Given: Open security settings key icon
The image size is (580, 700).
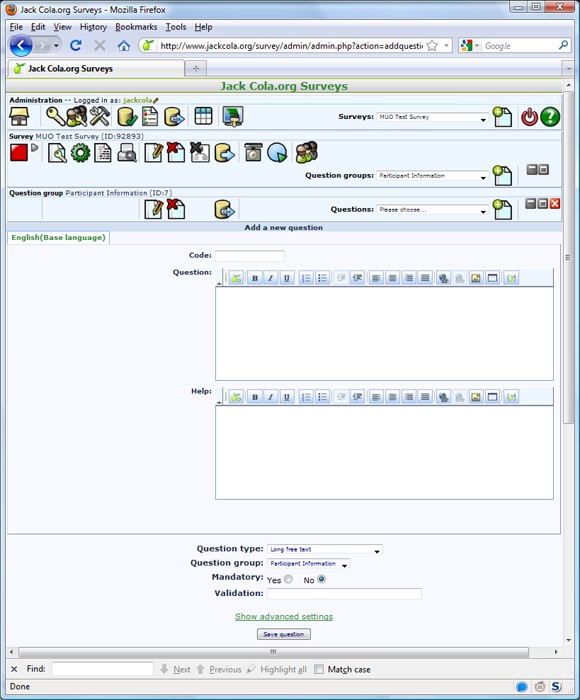Looking at the screenshot, I should pos(55,117).
